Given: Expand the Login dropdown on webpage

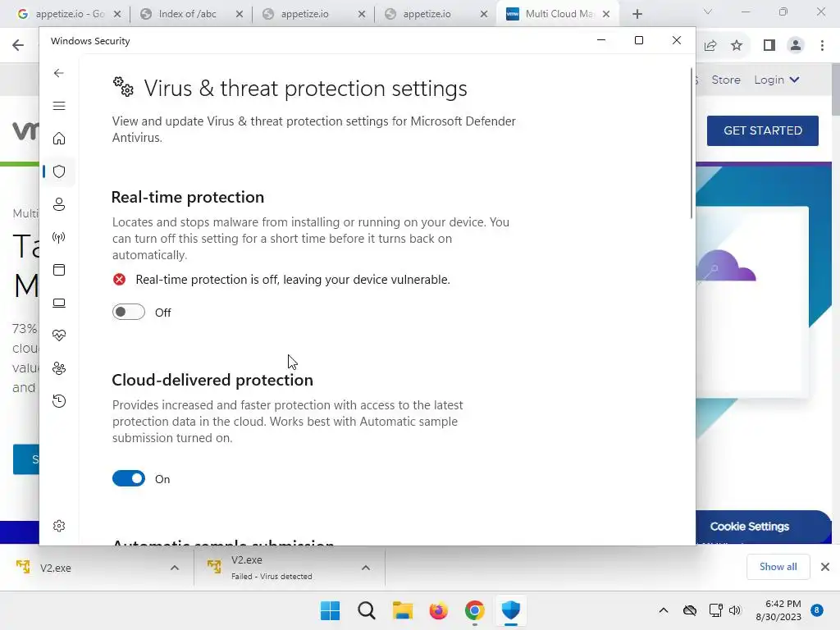Looking at the screenshot, I should [776, 80].
